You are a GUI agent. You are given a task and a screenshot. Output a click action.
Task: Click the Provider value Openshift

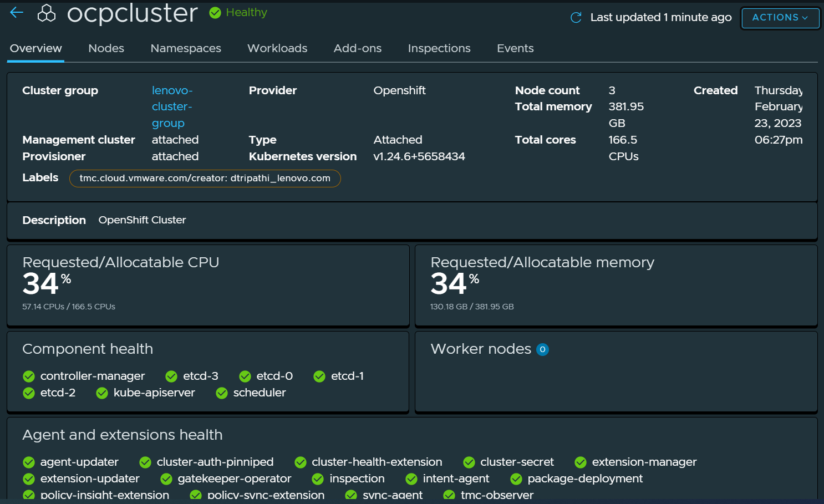click(x=399, y=90)
